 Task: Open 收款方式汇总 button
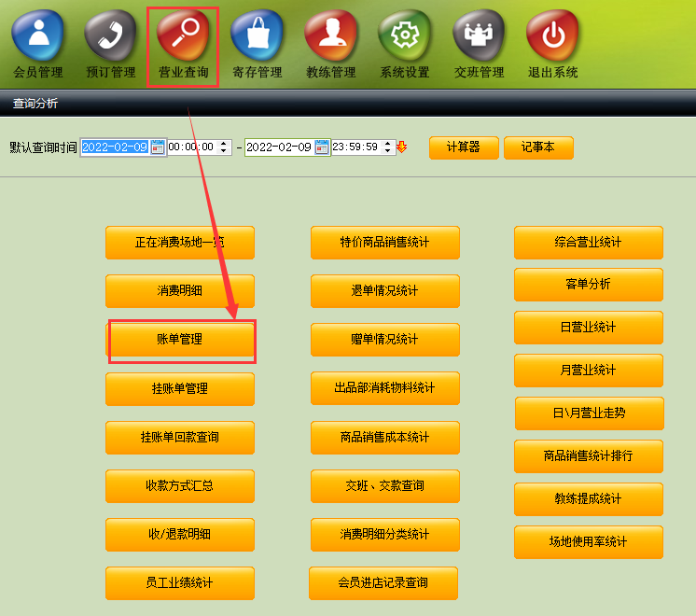(x=180, y=486)
